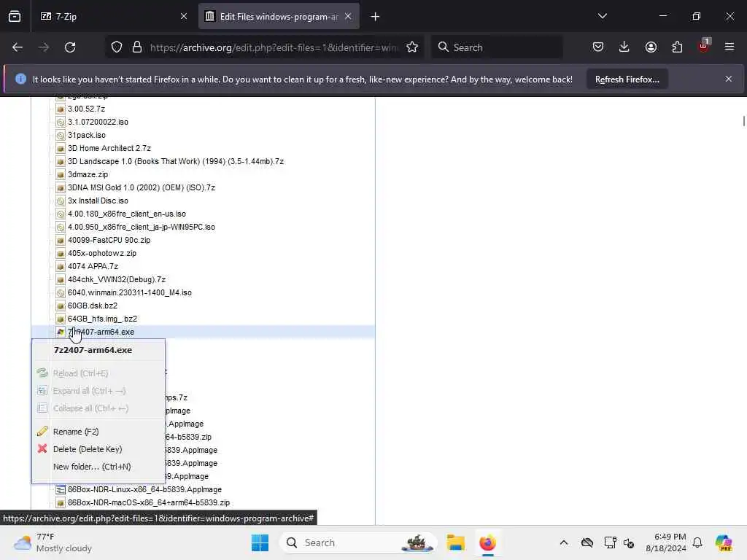Select 484chk_VWIN32(Debug).7z
This screenshot has width=747, height=560.
pyautogui.click(x=117, y=279)
